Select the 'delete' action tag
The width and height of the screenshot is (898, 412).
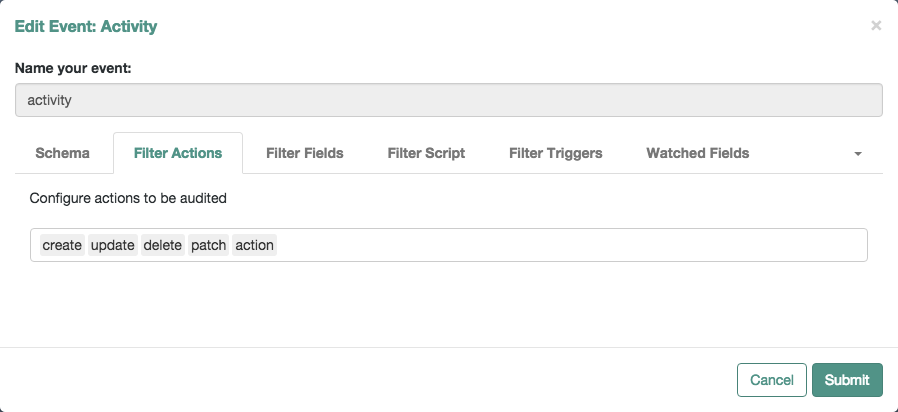[x=163, y=245]
